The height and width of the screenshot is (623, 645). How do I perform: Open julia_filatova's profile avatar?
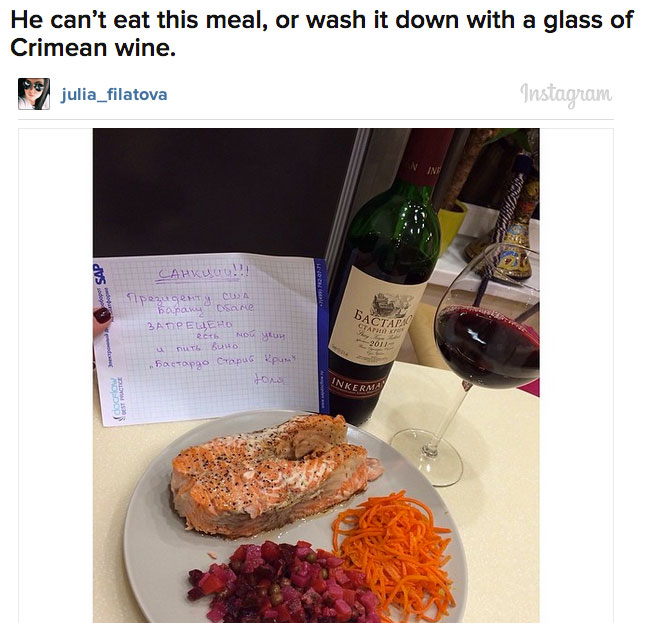34,94
